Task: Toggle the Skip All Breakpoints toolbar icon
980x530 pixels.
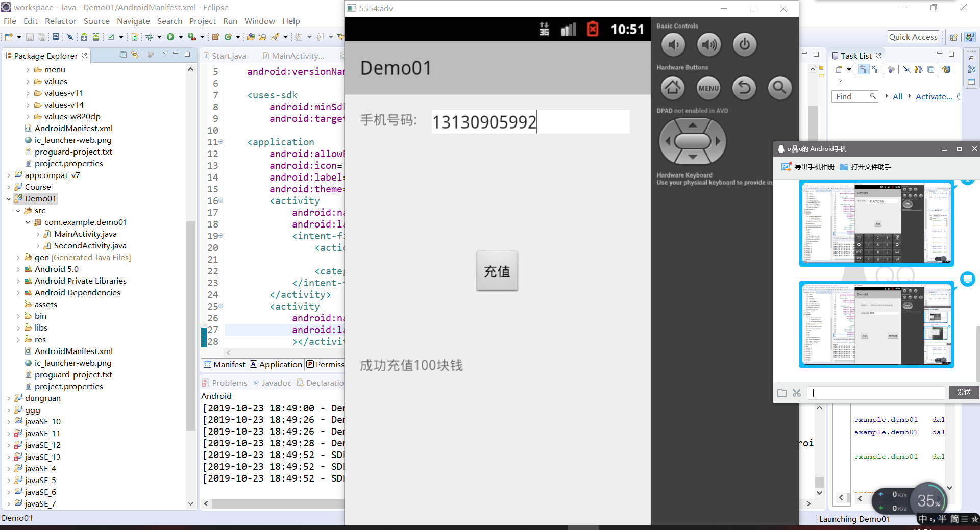Action: tap(70, 37)
